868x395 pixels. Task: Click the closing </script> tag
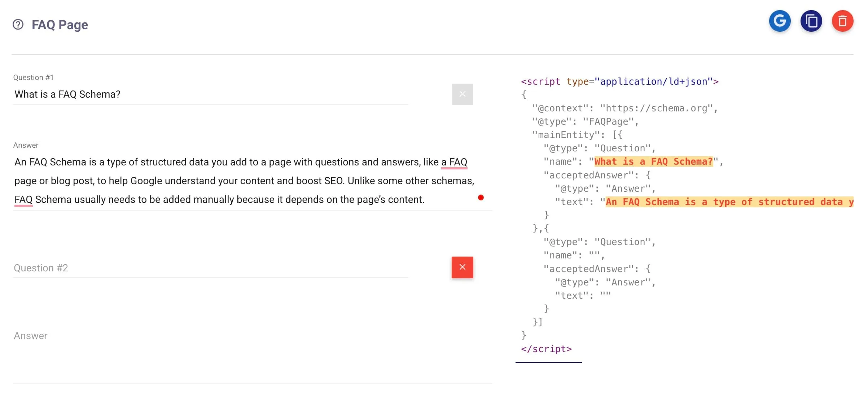click(x=546, y=349)
